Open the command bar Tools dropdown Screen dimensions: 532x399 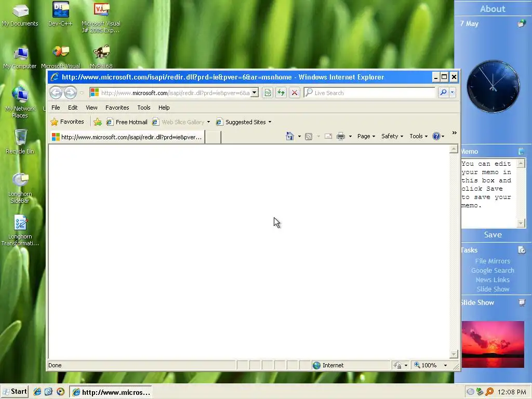point(418,136)
